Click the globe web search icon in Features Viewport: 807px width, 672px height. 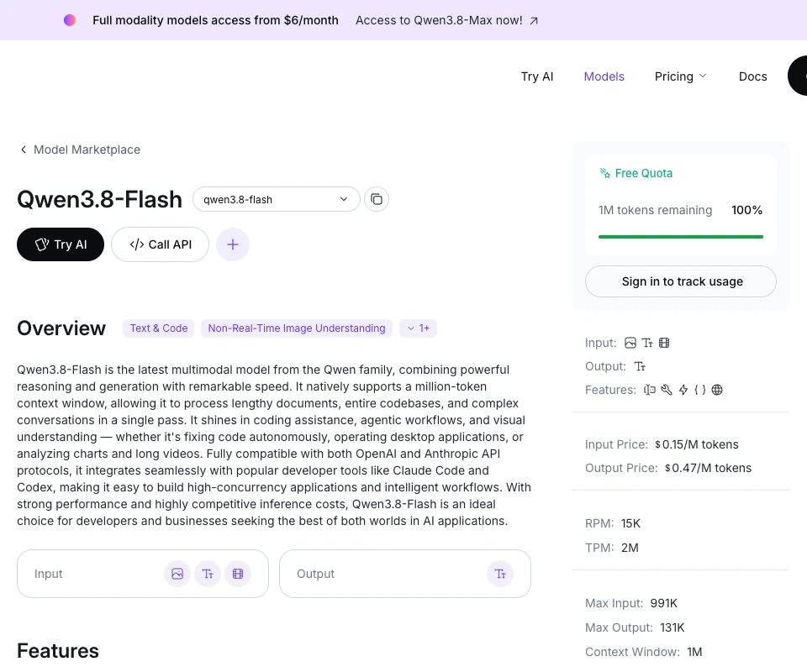pyautogui.click(x=717, y=390)
